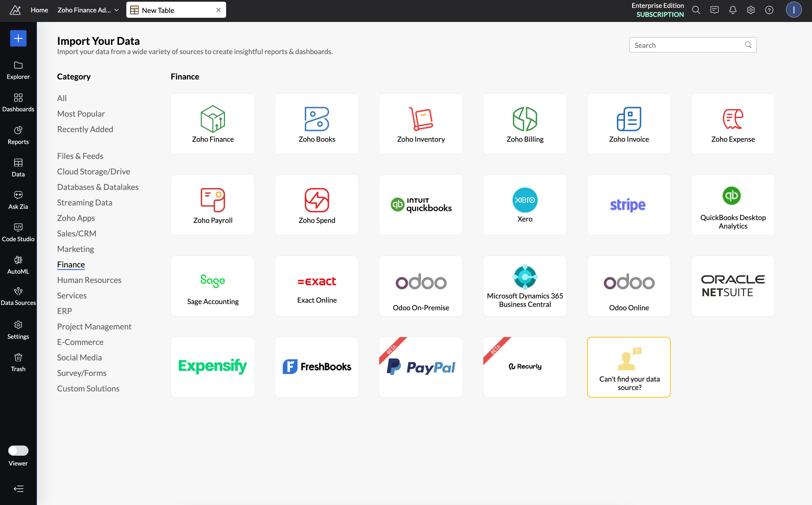
Task: Select the Finance category
Action: pyautogui.click(x=70, y=264)
